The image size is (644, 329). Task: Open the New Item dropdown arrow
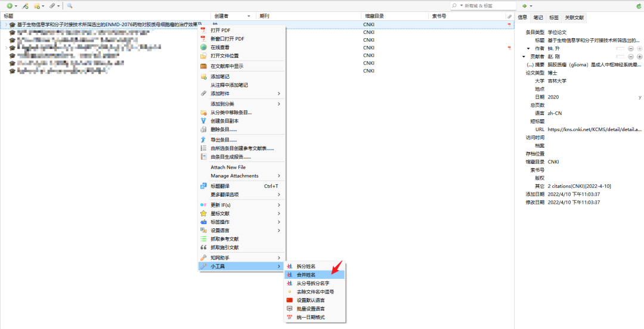tap(16, 6)
